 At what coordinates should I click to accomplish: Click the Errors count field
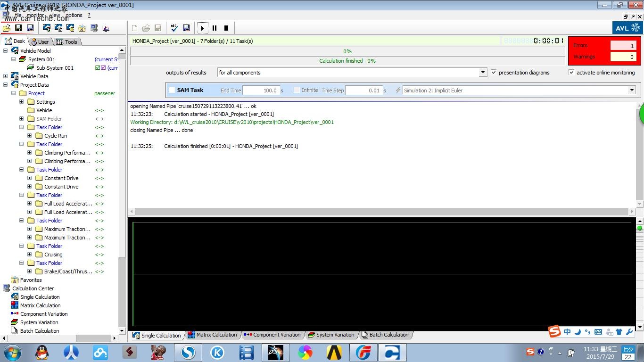(623, 46)
